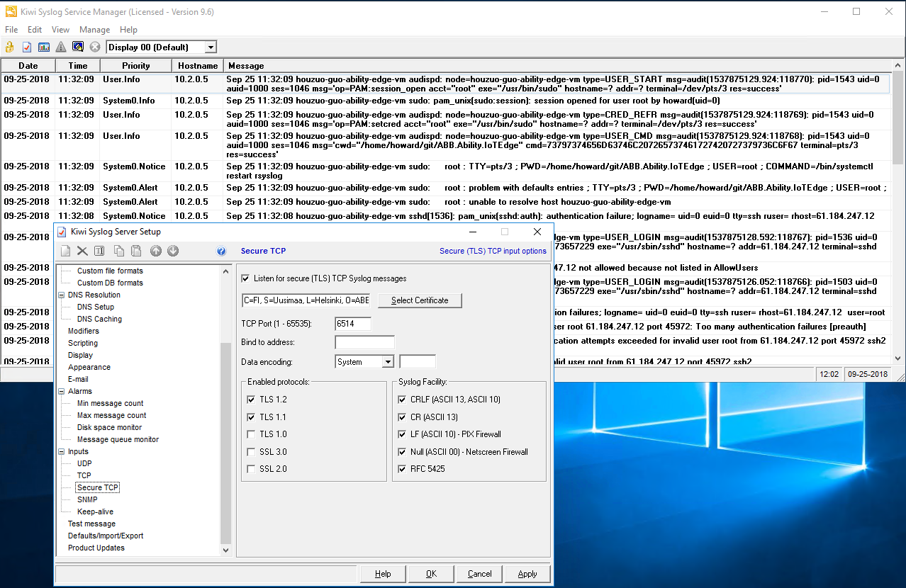Click the Delete X icon in Setup toolbar
Viewport: 906px width, 588px height.
tap(82, 251)
